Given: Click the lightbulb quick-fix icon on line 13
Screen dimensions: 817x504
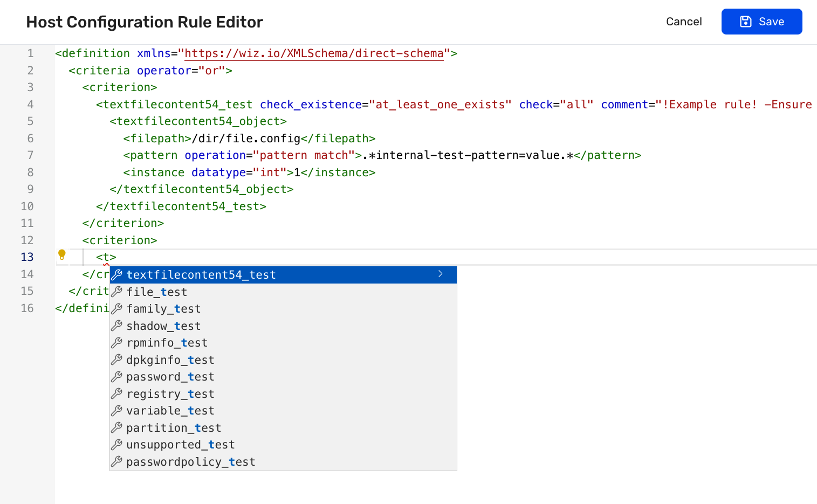Looking at the screenshot, I should (62, 254).
